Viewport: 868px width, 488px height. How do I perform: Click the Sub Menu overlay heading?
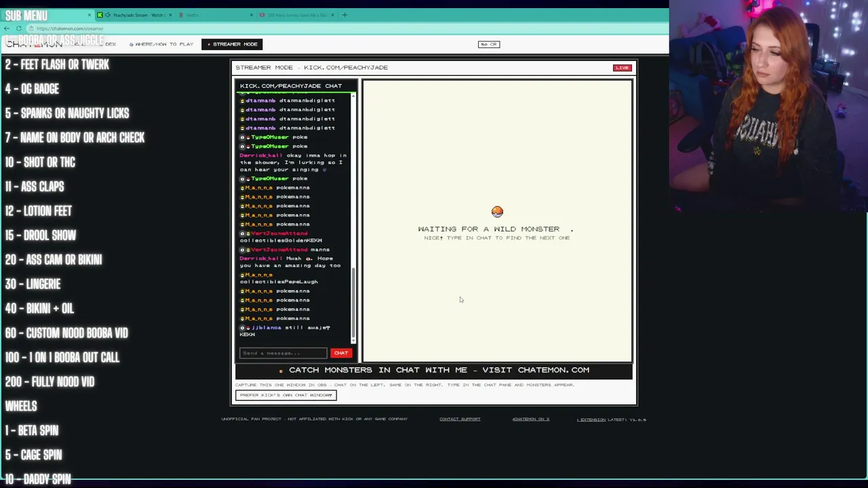click(26, 15)
